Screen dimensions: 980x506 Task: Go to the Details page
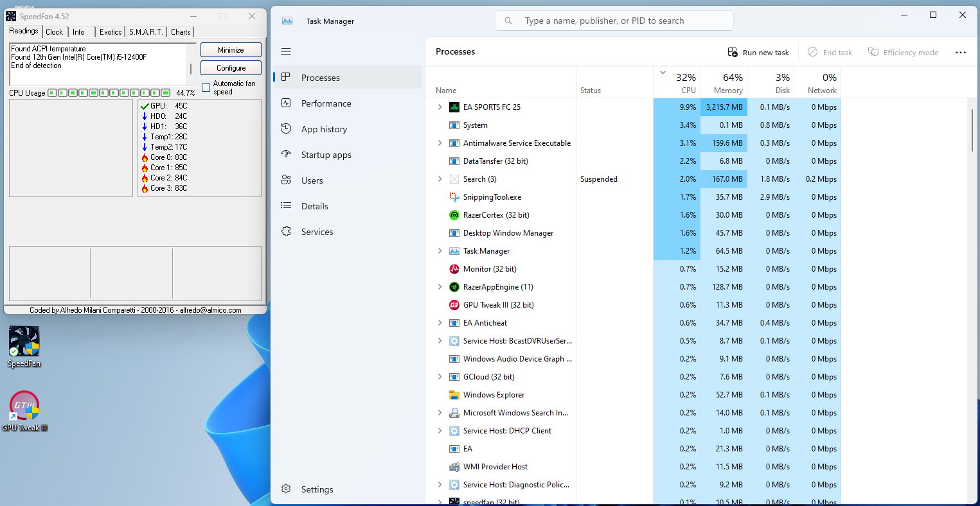[x=348, y=206]
